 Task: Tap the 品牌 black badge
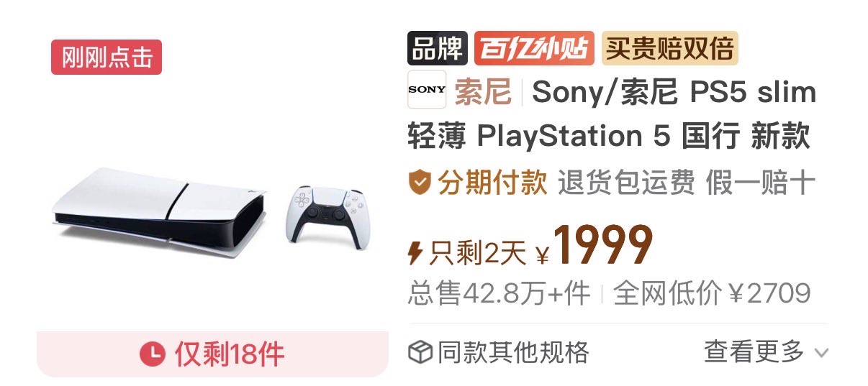[438, 49]
